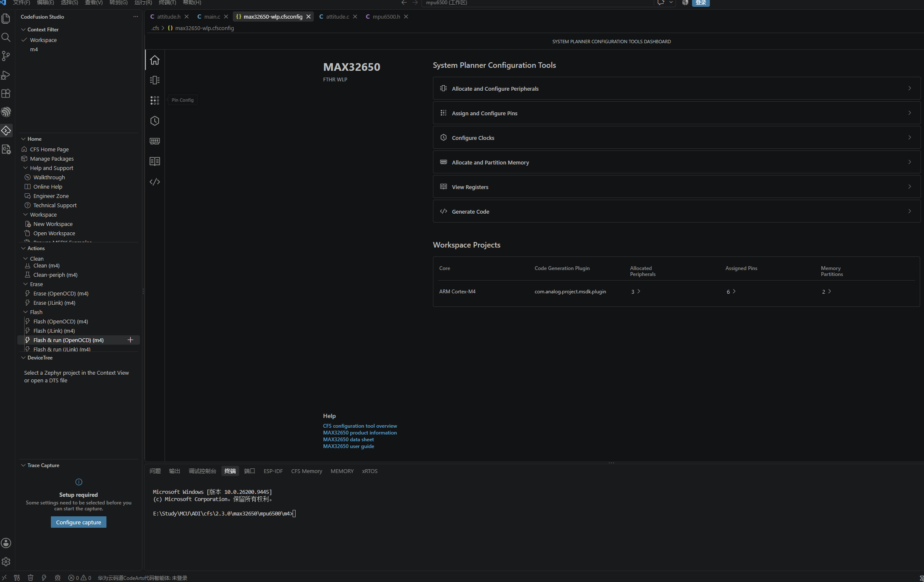Open the Generate Code icon in System Planner sidebar

coord(155,182)
